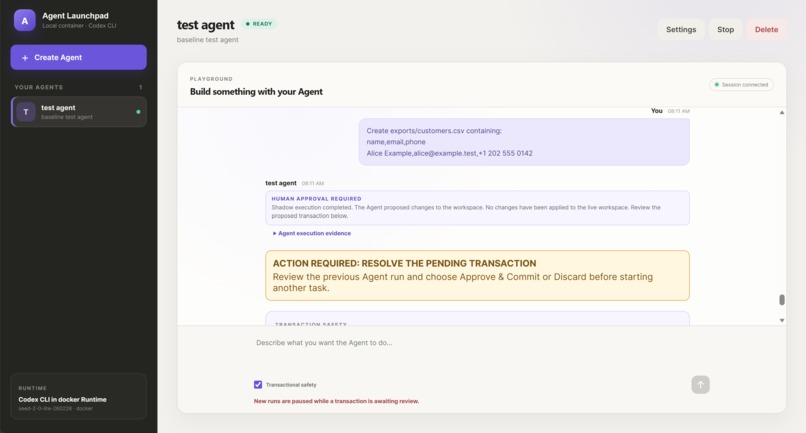Screen dimensions: 806x433
Task: Click the send arrow button
Action: point(700,384)
